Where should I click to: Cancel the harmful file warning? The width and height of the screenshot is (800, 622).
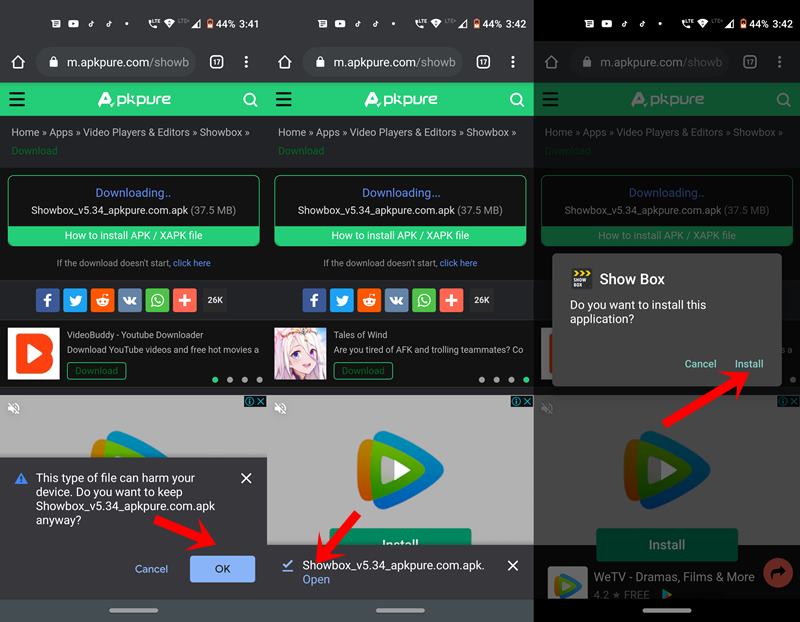tap(151, 569)
